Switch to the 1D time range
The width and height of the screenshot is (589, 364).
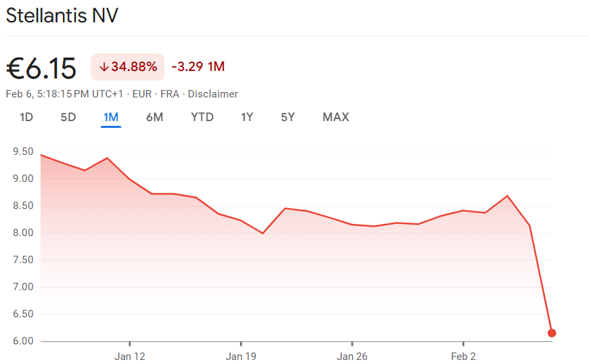26,117
